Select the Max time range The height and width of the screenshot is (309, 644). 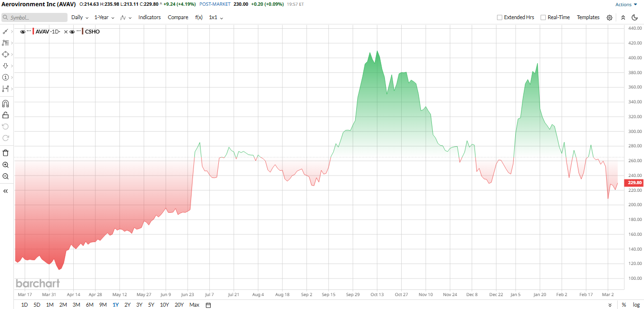tap(194, 305)
